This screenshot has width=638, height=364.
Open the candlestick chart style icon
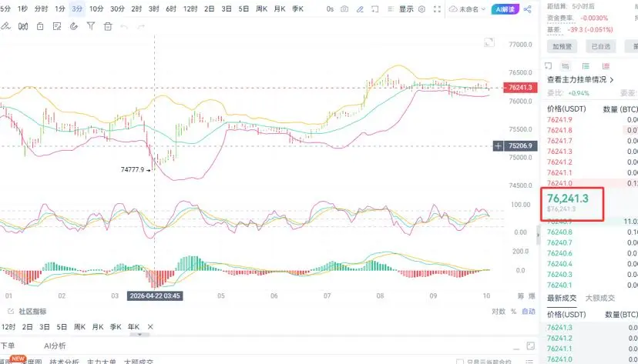23,26
